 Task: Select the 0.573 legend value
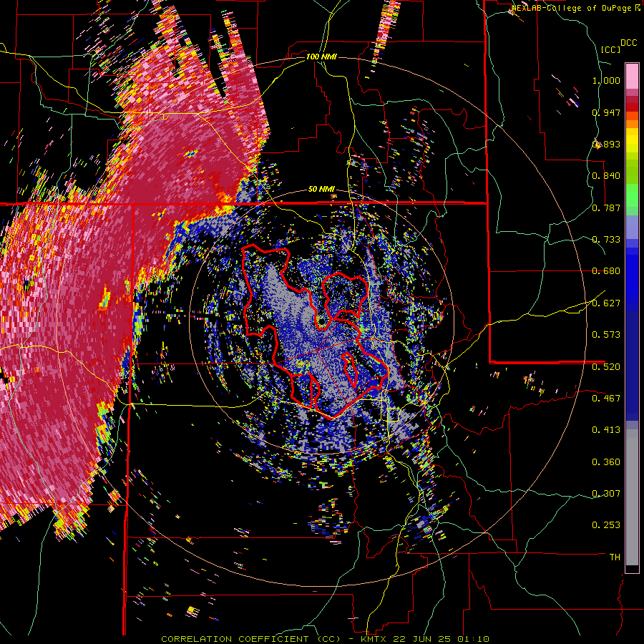pos(606,335)
